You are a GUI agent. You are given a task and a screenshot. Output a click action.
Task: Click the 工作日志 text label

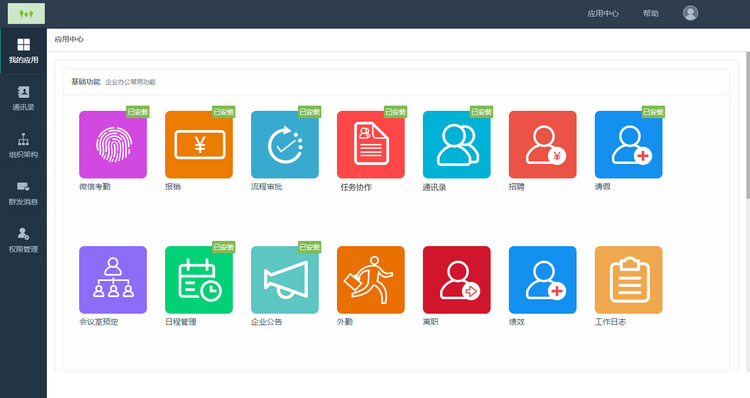(610, 322)
